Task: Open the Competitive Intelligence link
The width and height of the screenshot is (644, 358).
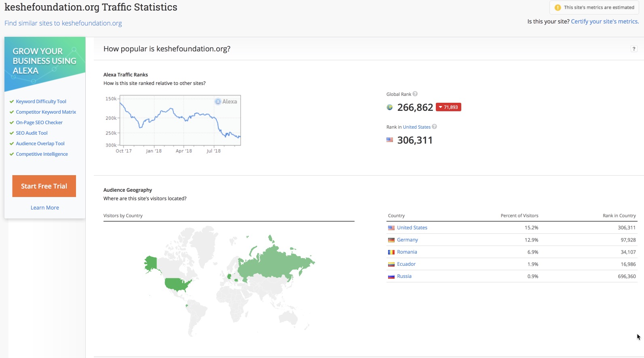Action: pos(42,154)
